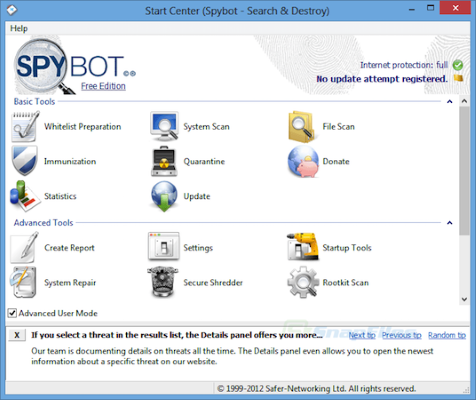Open the System Repair drive icon
Viewport: 476px width, 400px height.
[23, 282]
